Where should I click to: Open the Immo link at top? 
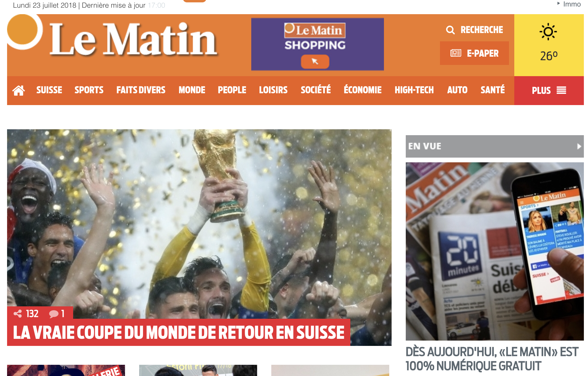click(x=572, y=4)
